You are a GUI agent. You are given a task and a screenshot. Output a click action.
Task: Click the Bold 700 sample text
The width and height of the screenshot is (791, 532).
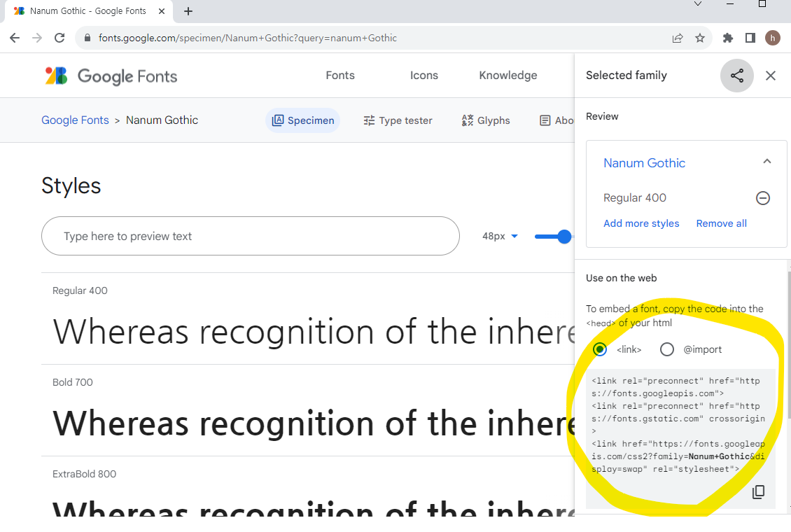click(314, 423)
